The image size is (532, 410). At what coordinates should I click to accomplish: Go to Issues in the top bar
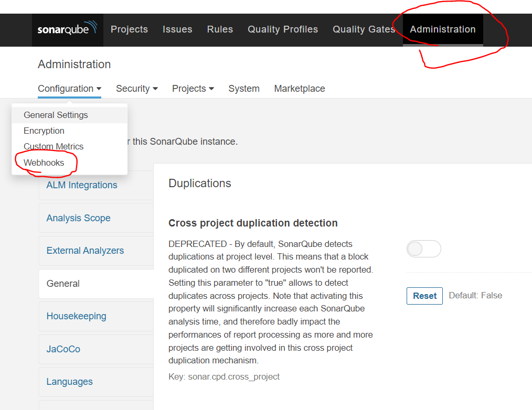[x=177, y=29]
